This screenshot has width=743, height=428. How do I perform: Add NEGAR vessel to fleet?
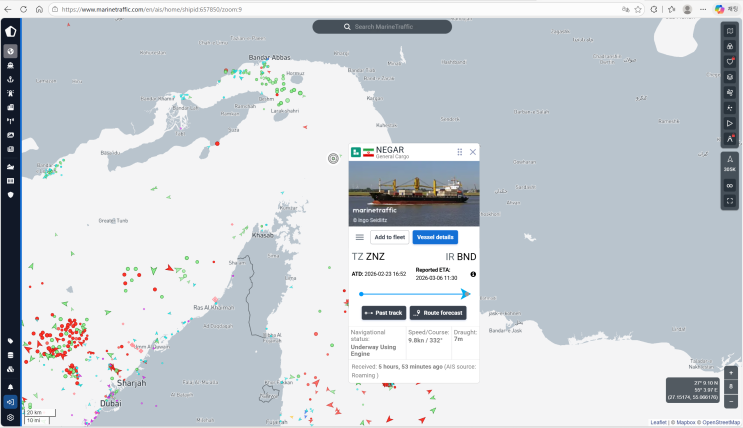(x=389, y=237)
